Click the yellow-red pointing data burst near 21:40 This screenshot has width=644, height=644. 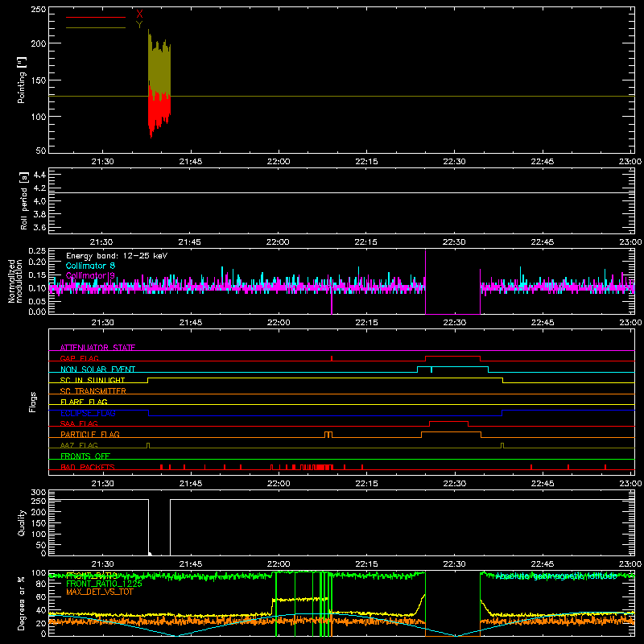159,84
